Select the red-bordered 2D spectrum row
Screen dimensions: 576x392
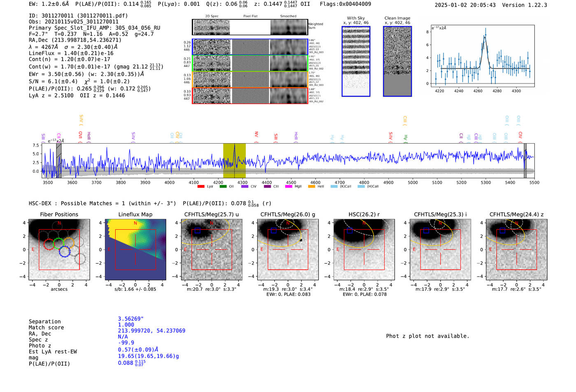(x=250, y=95)
